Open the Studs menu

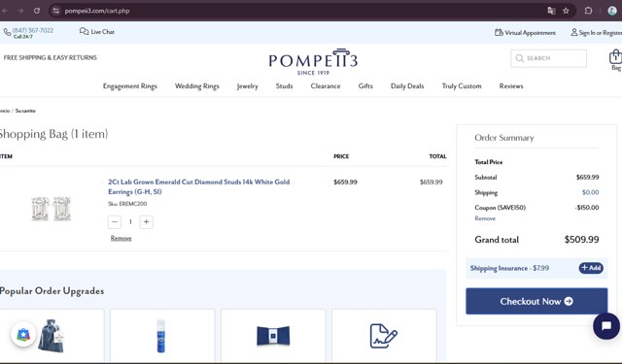[x=284, y=86]
